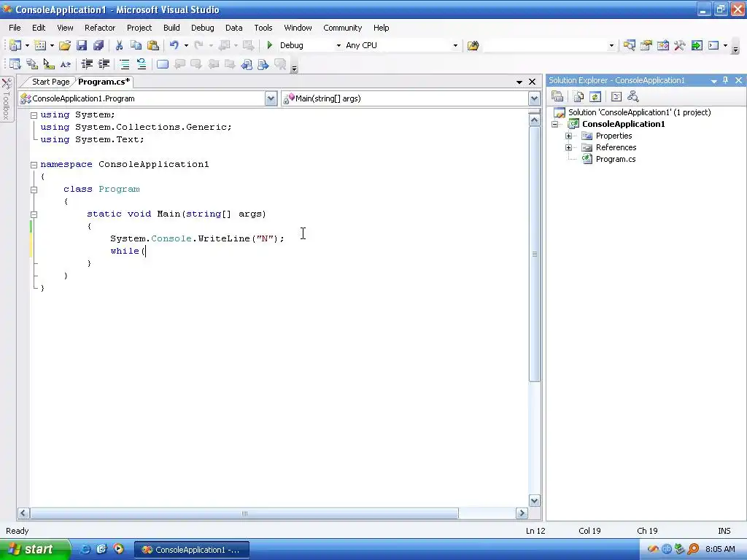Click the Open File folder icon

[65, 45]
